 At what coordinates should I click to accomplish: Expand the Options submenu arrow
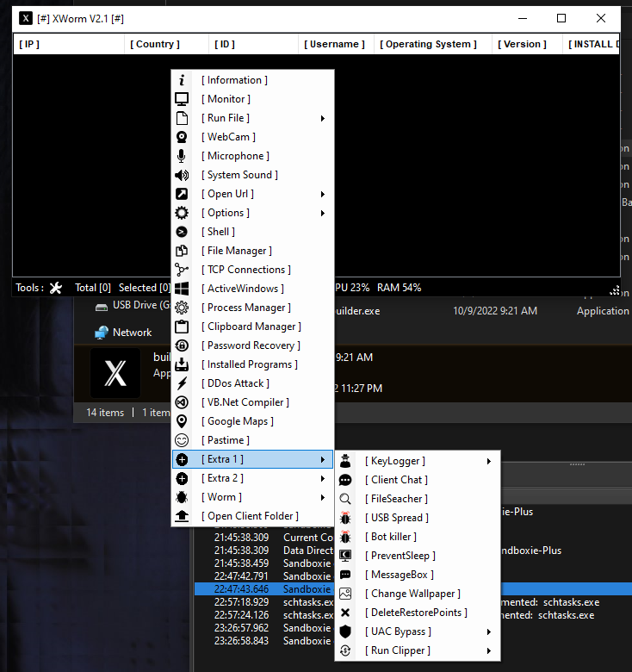pos(323,213)
